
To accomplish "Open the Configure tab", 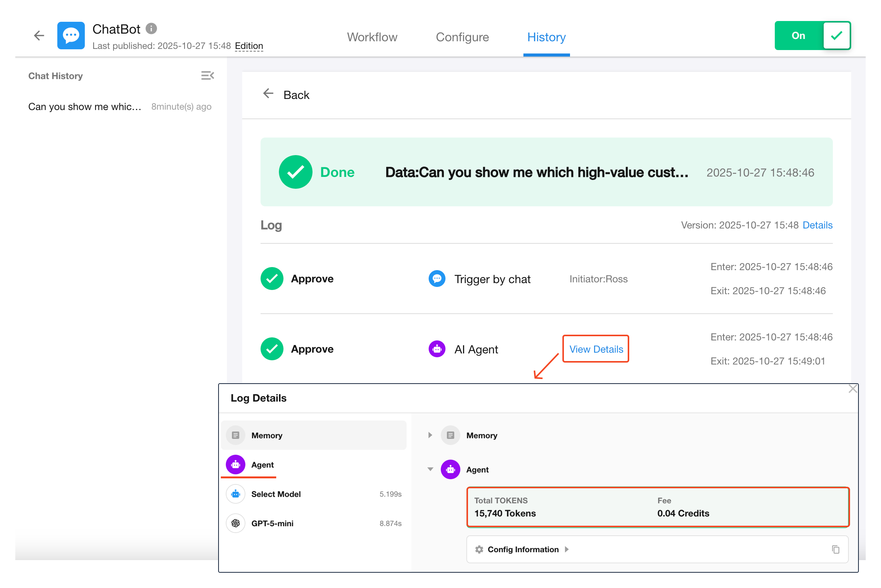I will coord(462,37).
